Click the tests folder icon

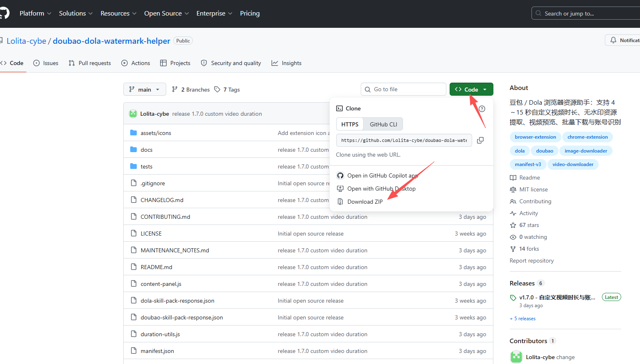(133, 166)
